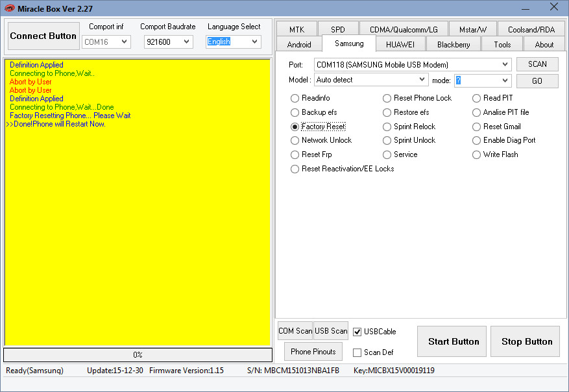Uncheck the USBCable checkbox
The image size is (569, 392).
point(357,332)
